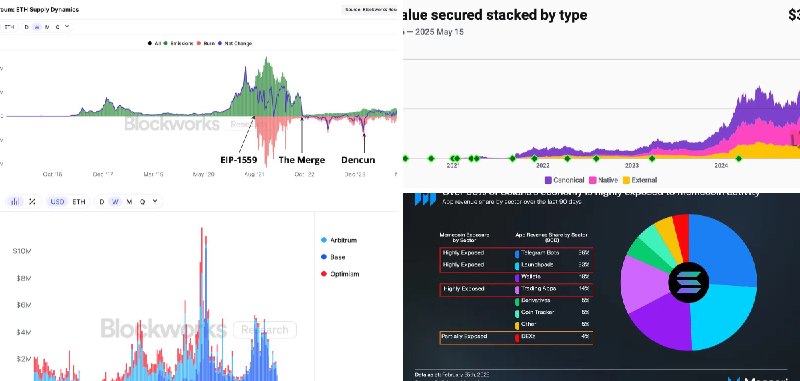The image size is (800, 381).
Task: Click the 'External' legend label
Action: click(x=644, y=180)
